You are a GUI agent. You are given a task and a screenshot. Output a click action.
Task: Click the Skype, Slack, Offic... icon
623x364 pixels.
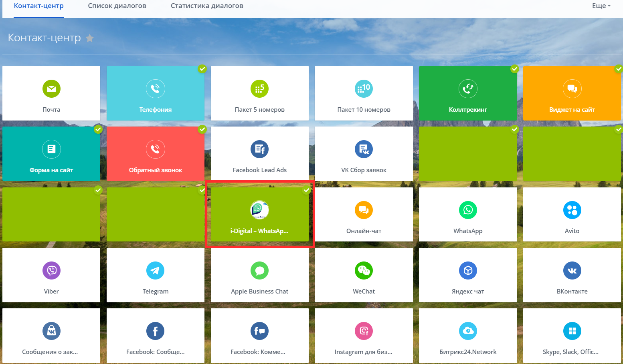point(572,331)
